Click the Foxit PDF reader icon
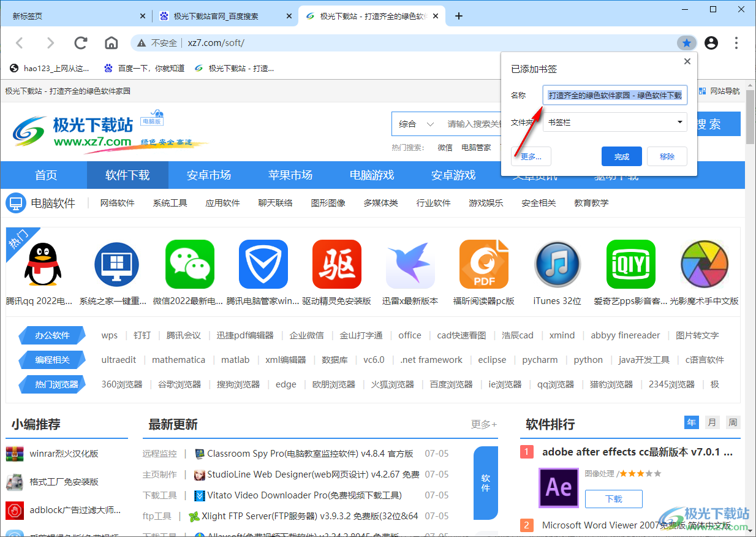The height and width of the screenshot is (537, 756). [x=483, y=264]
